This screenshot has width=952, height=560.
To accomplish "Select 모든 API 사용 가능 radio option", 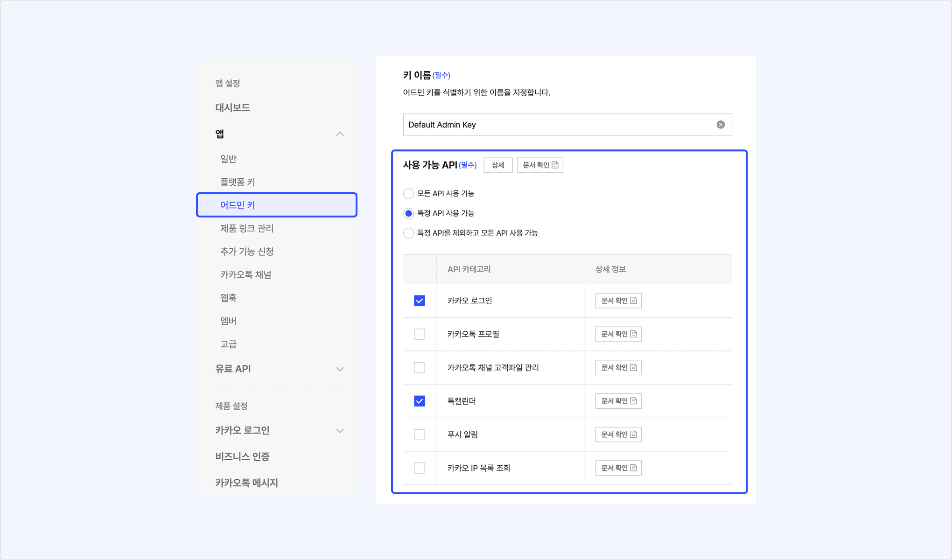I will click(x=408, y=193).
